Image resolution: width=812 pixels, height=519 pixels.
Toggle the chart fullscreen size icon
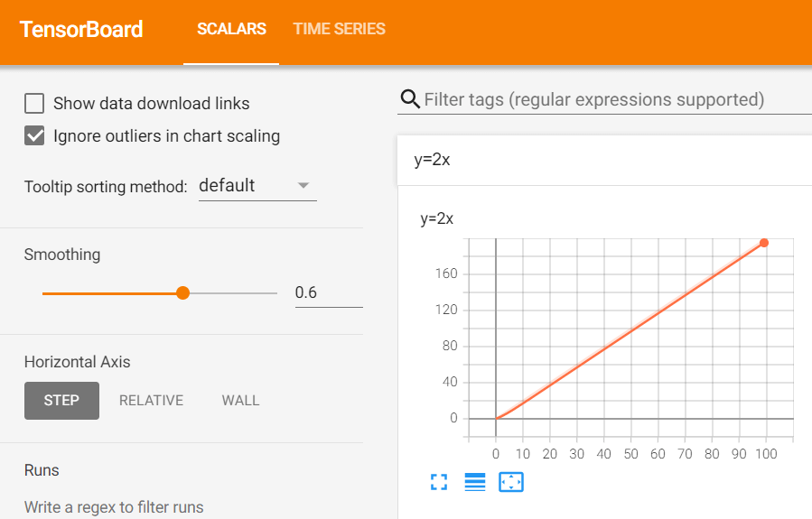pyautogui.click(x=439, y=482)
